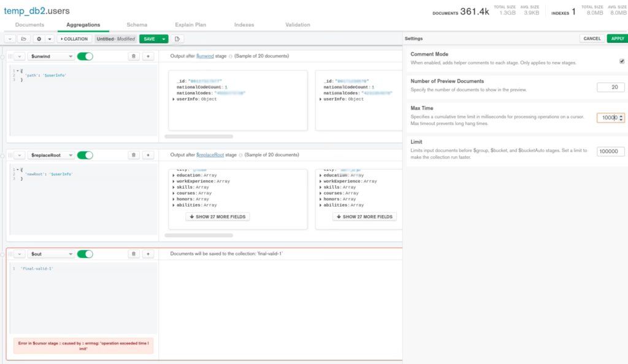This screenshot has height=364, width=628.
Task: Click the new pipeline plus-circle icon
Action: point(39,39)
